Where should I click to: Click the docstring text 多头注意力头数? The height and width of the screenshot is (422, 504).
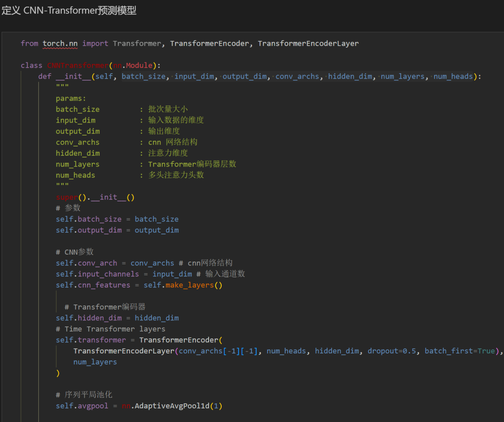(176, 175)
